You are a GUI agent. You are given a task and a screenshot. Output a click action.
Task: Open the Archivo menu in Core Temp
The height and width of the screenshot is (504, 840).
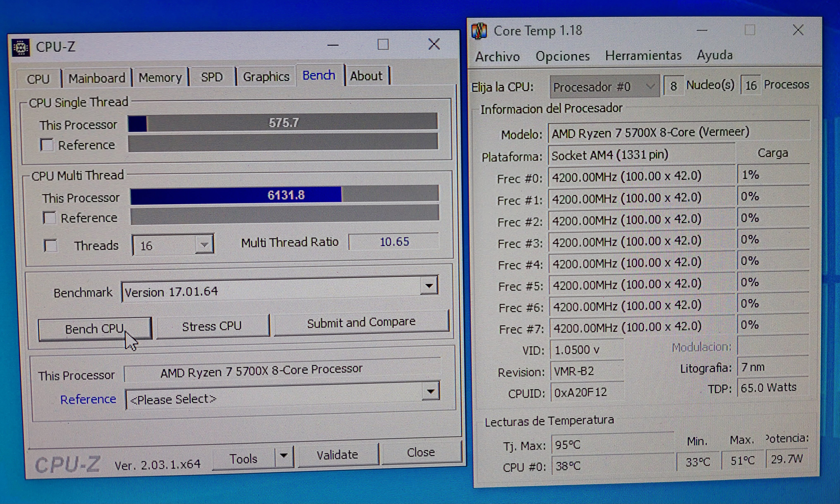tap(497, 56)
